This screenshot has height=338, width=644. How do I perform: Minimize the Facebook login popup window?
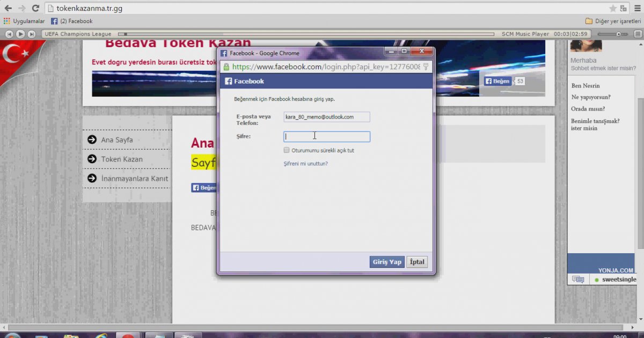[x=391, y=52]
